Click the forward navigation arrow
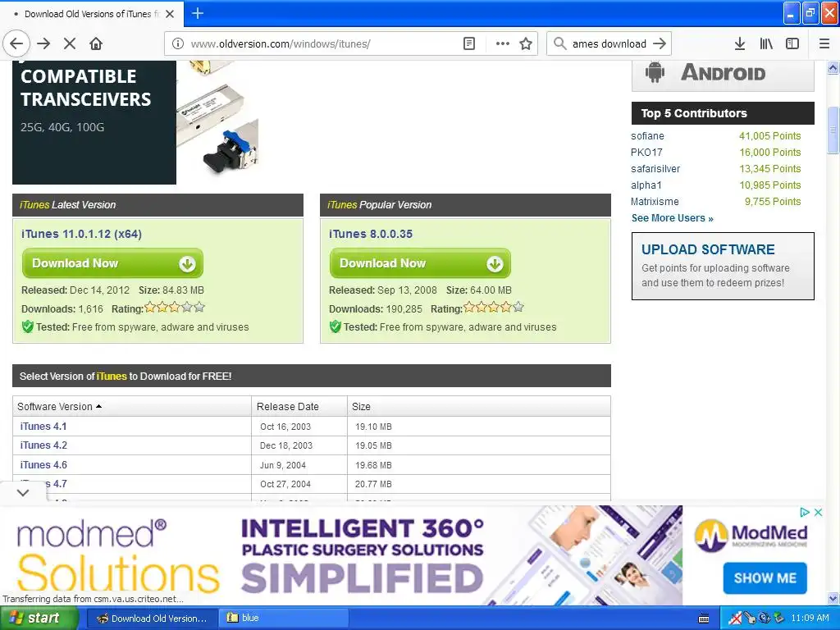Screen dimensions: 840x630 click(x=44, y=43)
